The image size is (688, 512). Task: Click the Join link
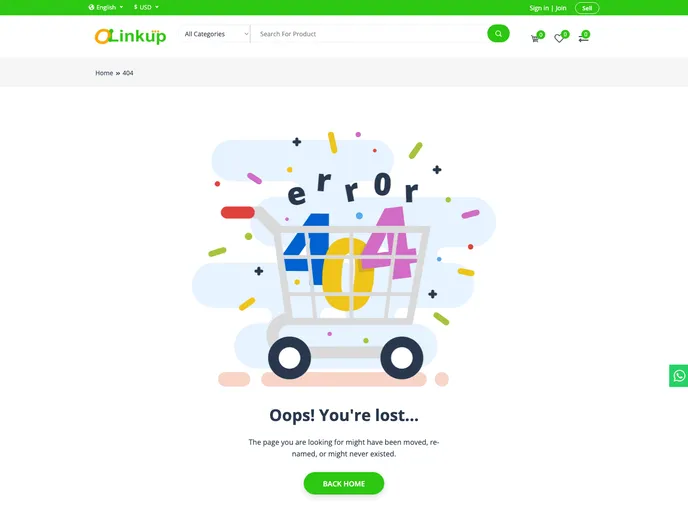pos(560,8)
